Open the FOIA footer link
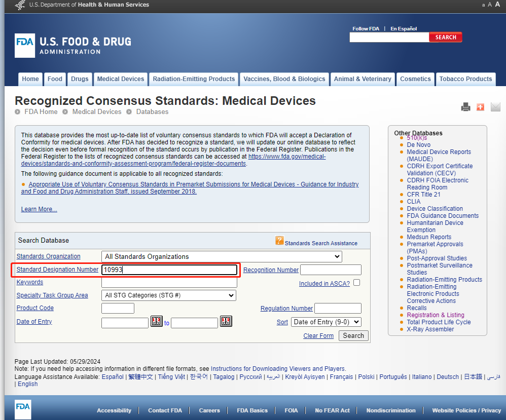The image size is (506, 420). pyautogui.click(x=291, y=411)
